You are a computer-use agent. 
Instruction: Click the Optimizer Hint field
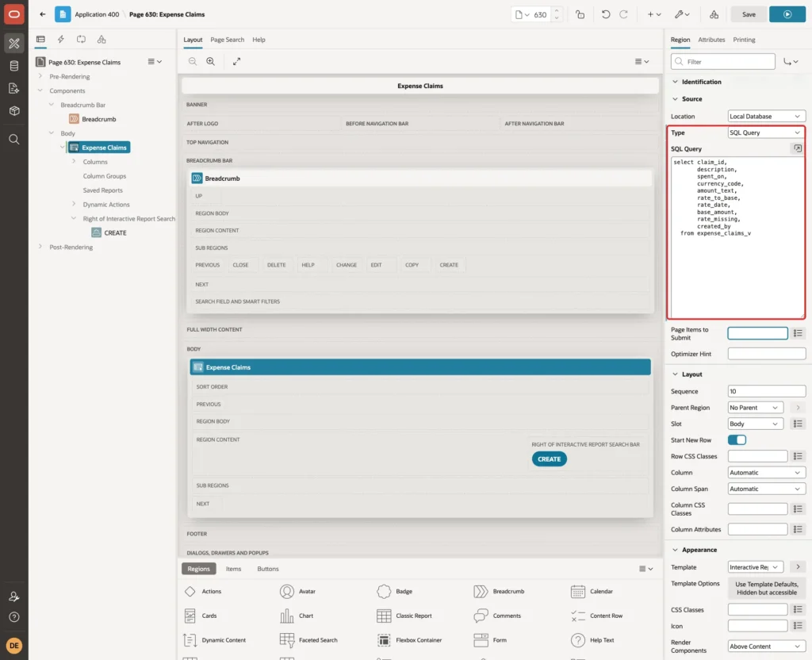[x=766, y=355]
